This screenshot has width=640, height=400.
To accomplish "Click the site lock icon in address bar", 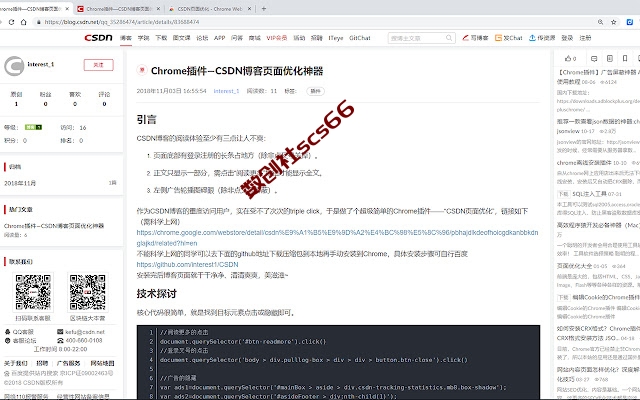I will [x=39, y=22].
